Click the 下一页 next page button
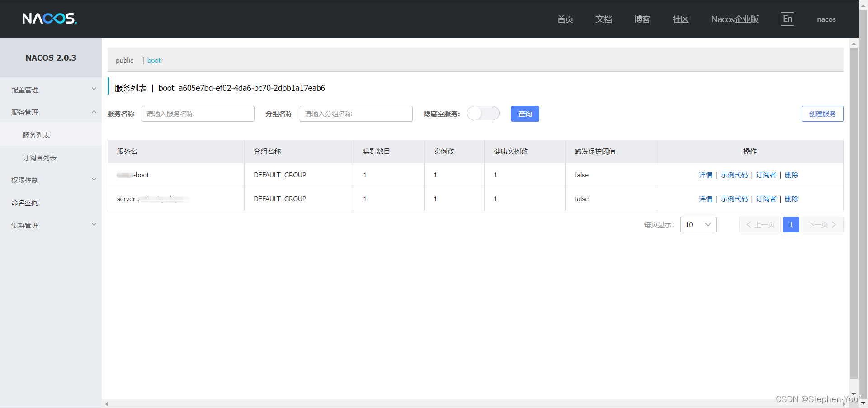Viewport: 868px width, 408px height. pyautogui.click(x=822, y=225)
